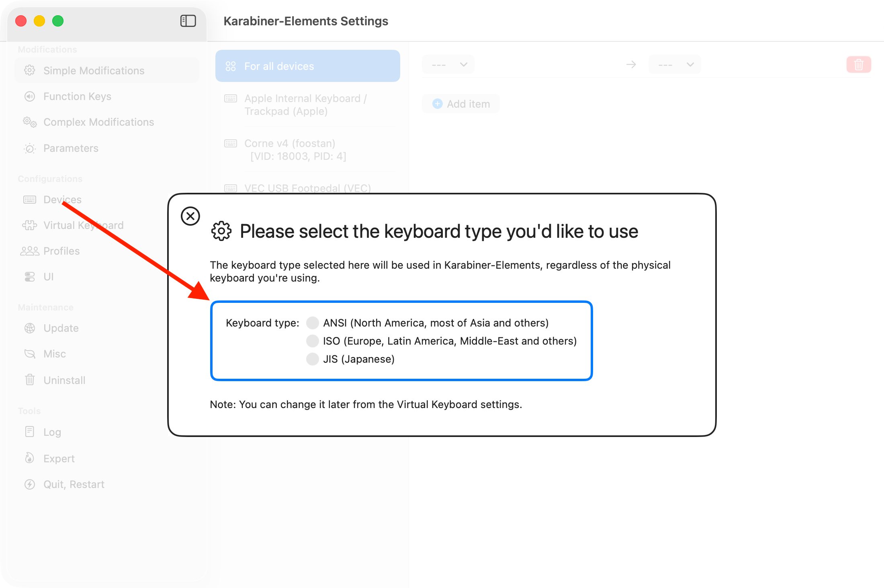
Task: Open Simple Modifications in sidebar
Action: 94,71
